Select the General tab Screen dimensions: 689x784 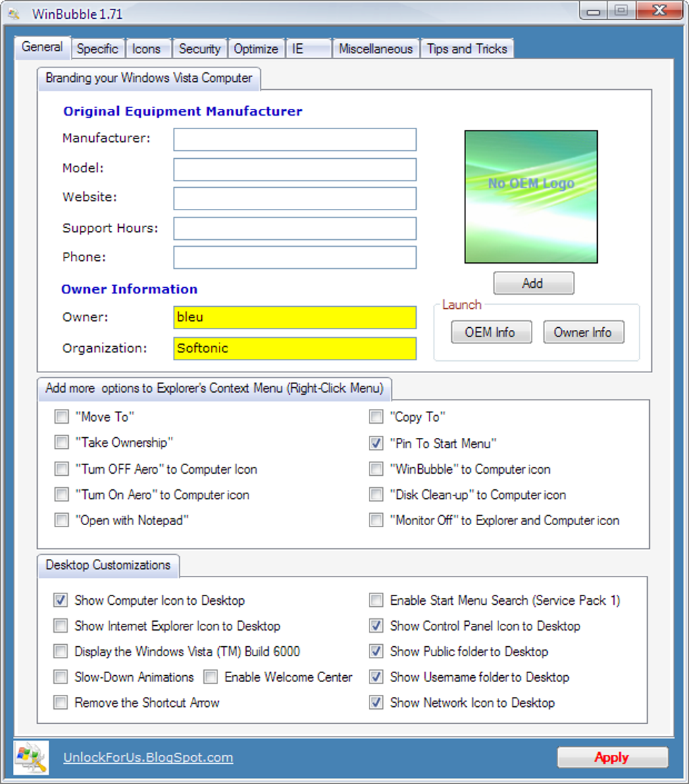tap(43, 47)
